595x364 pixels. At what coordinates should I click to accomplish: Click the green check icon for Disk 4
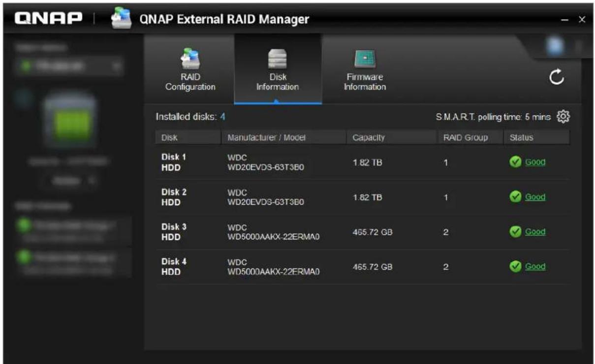(x=515, y=267)
